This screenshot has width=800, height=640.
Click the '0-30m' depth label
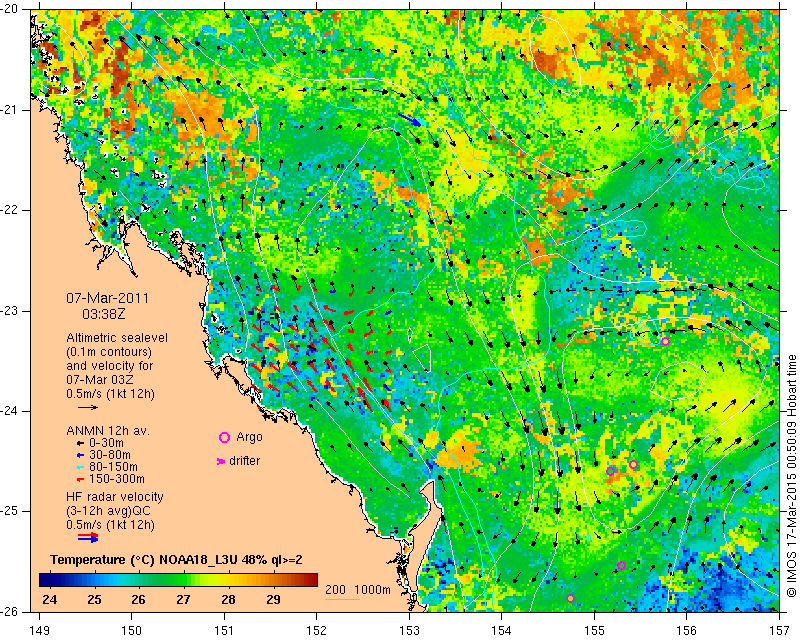pos(106,442)
